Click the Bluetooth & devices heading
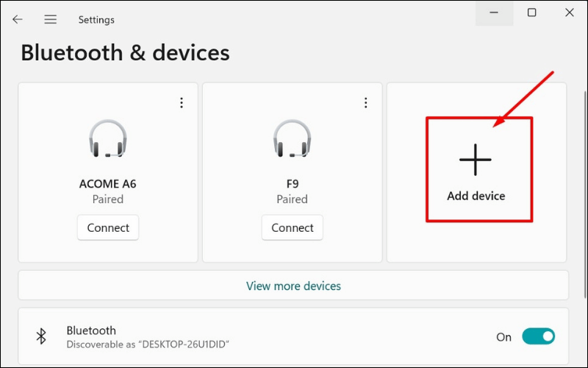Image resolution: width=588 pixels, height=368 pixels. pyautogui.click(x=125, y=52)
